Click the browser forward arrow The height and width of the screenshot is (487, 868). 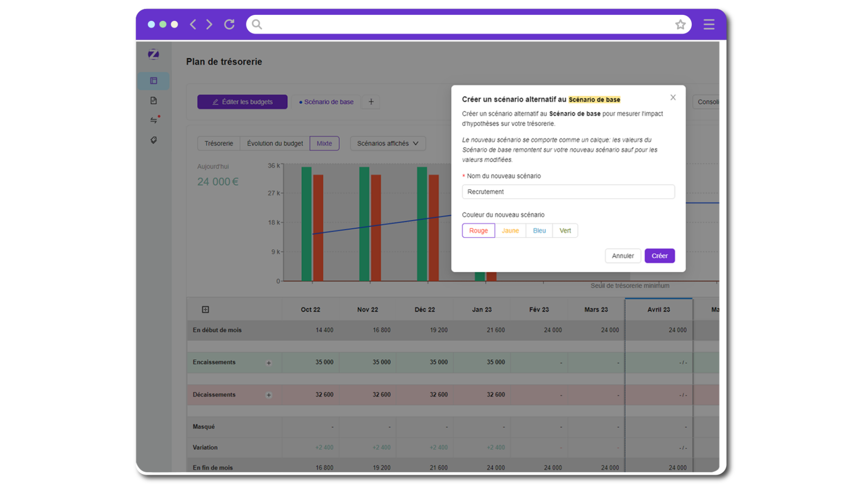[x=209, y=24]
